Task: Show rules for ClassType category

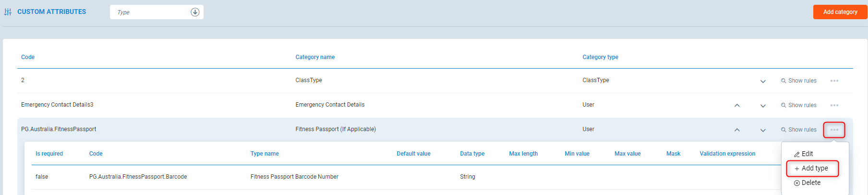Action: pos(798,81)
